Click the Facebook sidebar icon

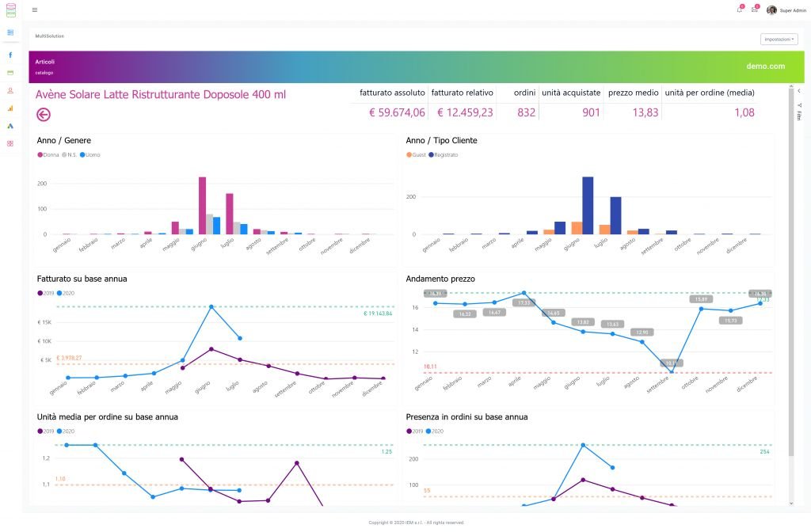[10, 55]
